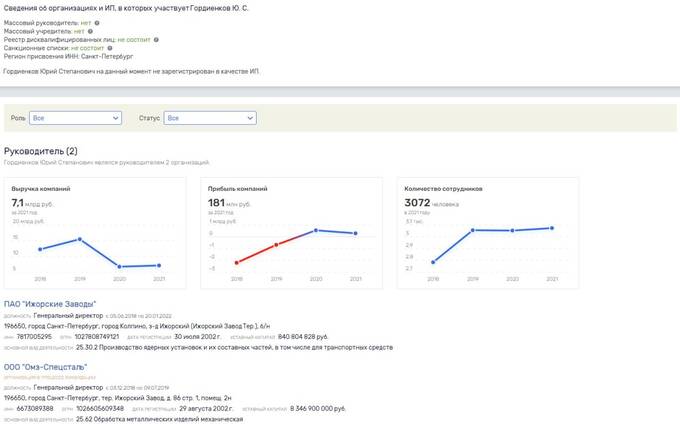Click capital value 840 804 828 руб.
Image resolution: width=680 pixels, height=428 pixels.
pos(303,337)
